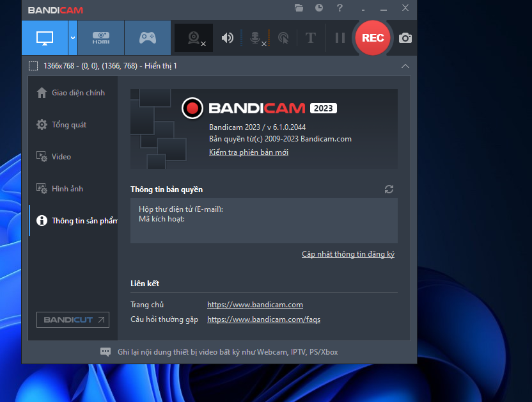Open the Tổng quát settings tab
The width and height of the screenshot is (532, 402).
(x=73, y=125)
